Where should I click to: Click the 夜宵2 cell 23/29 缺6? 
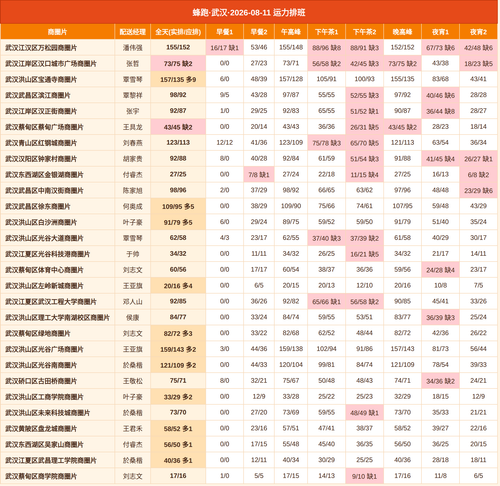point(479,191)
